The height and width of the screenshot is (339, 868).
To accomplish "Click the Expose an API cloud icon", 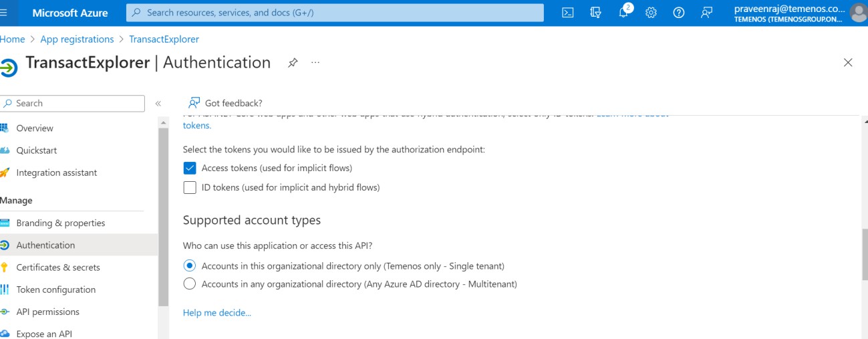I will (4, 334).
